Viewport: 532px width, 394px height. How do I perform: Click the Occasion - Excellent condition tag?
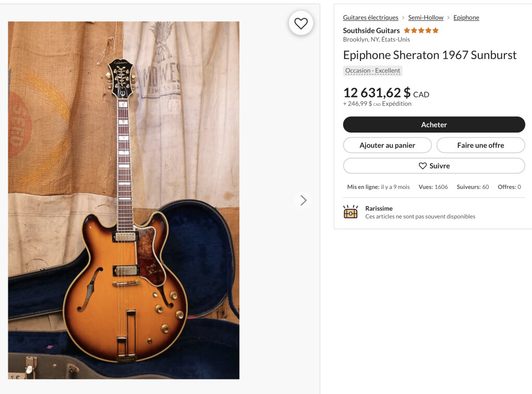tap(372, 71)
